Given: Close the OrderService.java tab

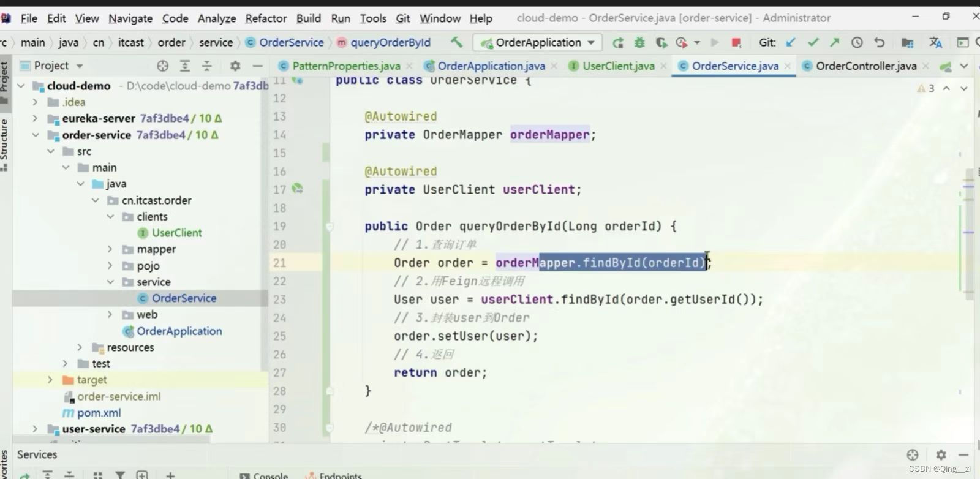Looking at the screenshot, I should [788, 66].
